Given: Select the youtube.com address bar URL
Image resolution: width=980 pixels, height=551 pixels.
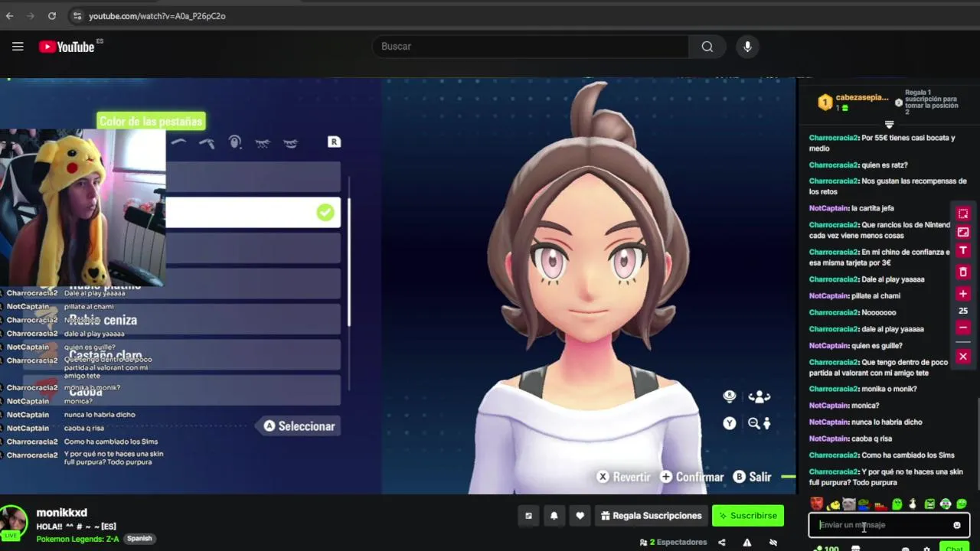Looking at the screenshot, I should click(x=157, y=15).
